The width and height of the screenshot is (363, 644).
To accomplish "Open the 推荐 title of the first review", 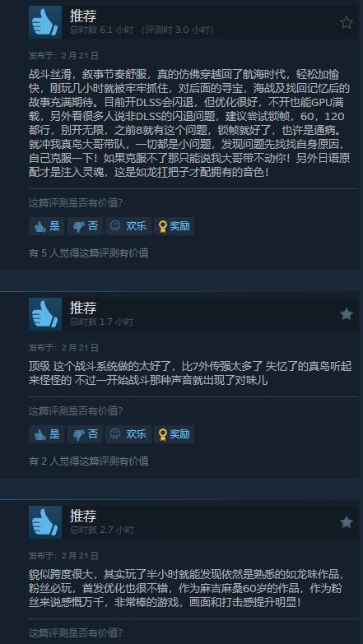I will point(83,16).
